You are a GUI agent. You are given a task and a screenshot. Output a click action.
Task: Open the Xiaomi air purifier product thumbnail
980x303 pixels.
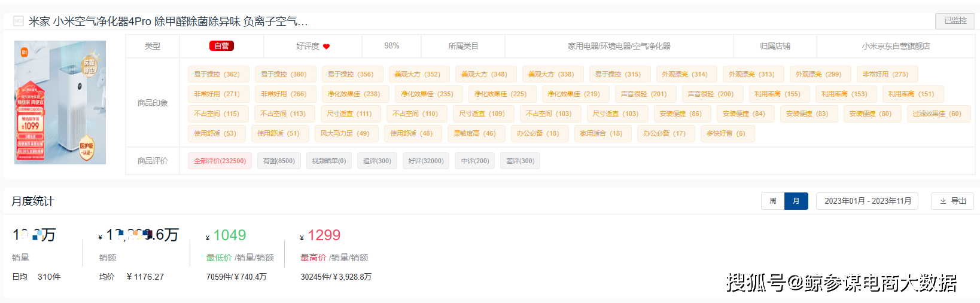click(60, 102)
